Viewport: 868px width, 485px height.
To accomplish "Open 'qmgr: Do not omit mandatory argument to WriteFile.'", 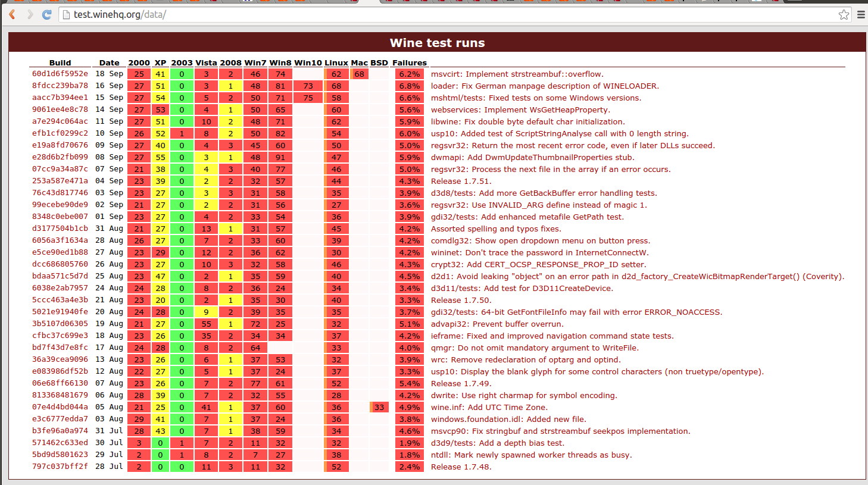I will point(535,348).
